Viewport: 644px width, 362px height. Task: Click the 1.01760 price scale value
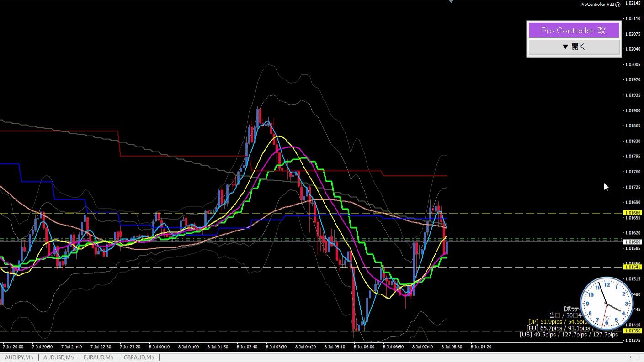tap(633, 172)
